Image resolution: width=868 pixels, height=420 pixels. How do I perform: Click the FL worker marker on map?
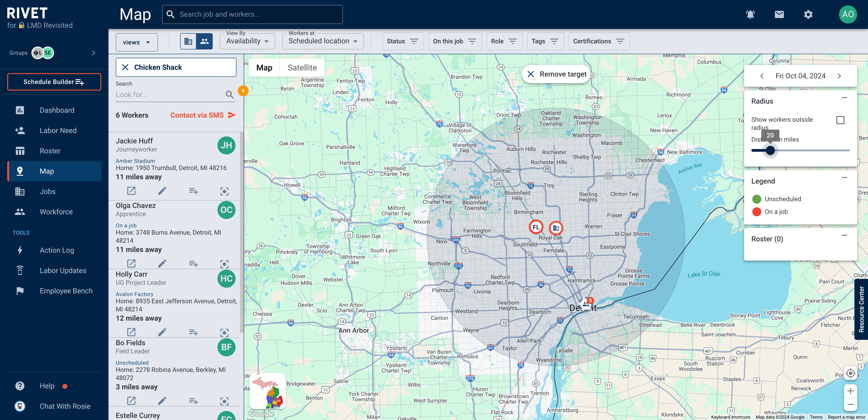pyautogui.click(x=536, y=227)
